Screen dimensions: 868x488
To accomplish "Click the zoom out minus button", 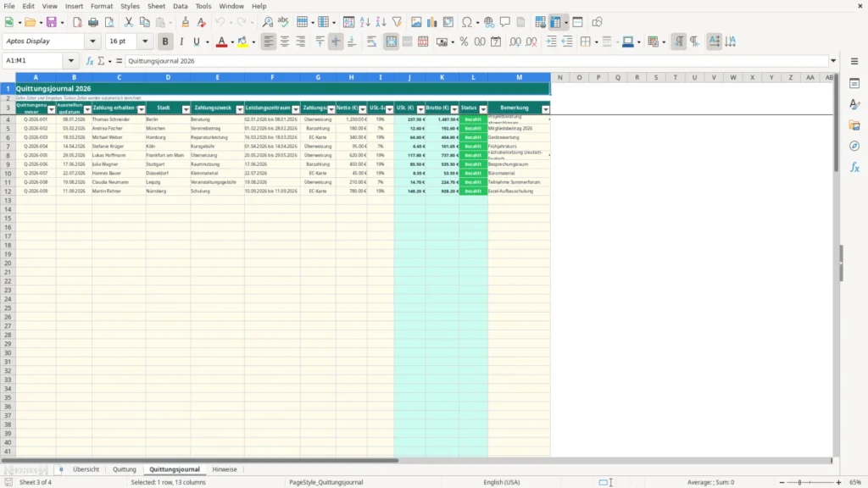I will [782, 482].
